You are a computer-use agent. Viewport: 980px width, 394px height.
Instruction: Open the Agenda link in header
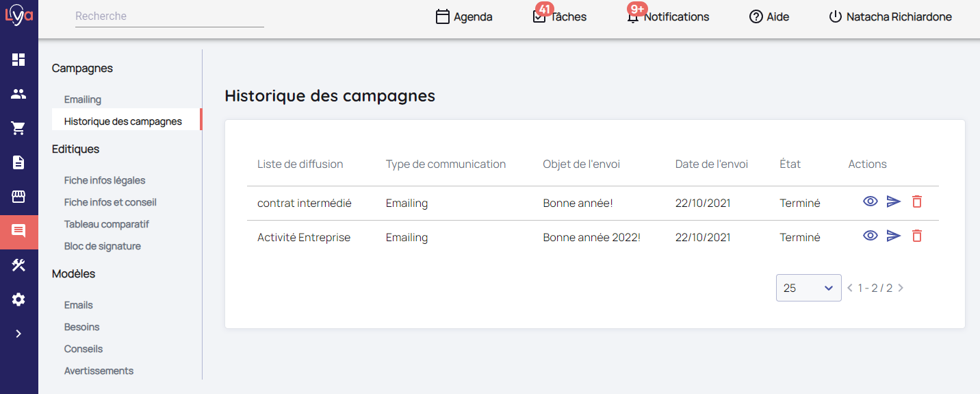tap(464, 16)
